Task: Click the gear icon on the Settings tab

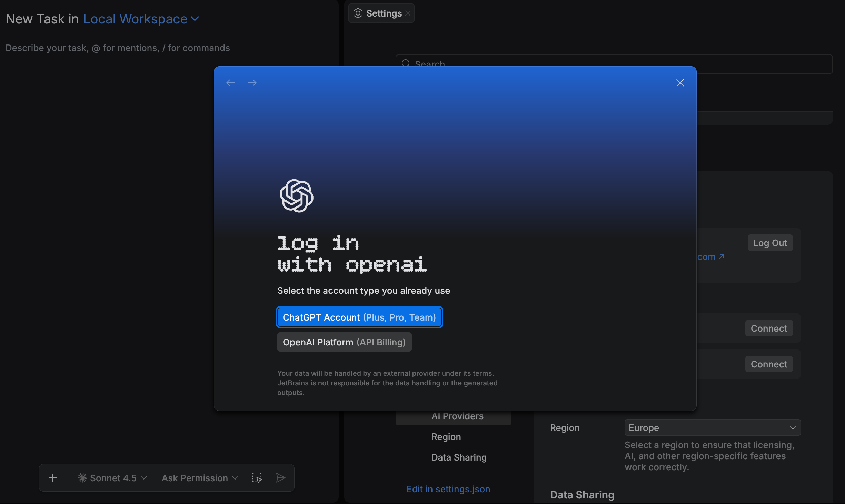Action: coord(358,13)
